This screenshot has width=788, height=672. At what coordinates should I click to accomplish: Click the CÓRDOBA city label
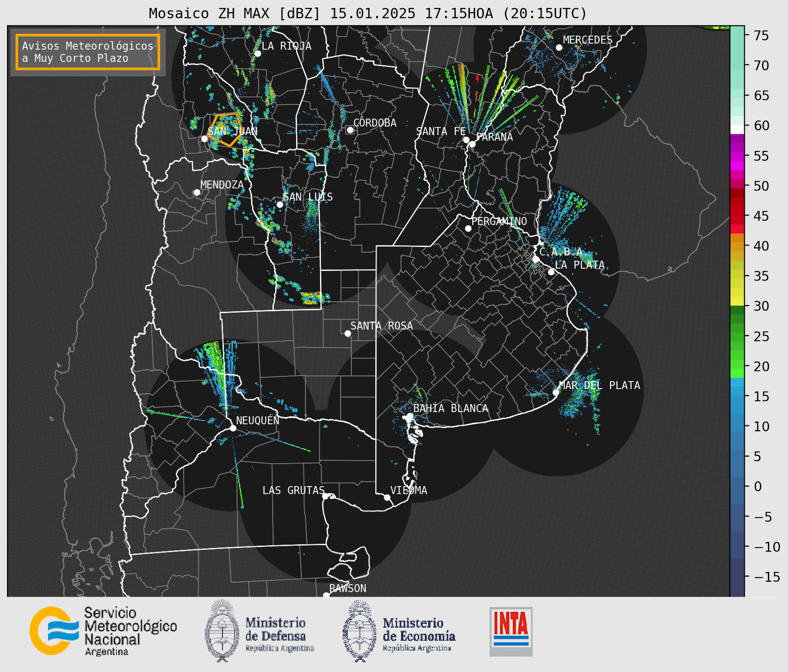coord(375,123)
